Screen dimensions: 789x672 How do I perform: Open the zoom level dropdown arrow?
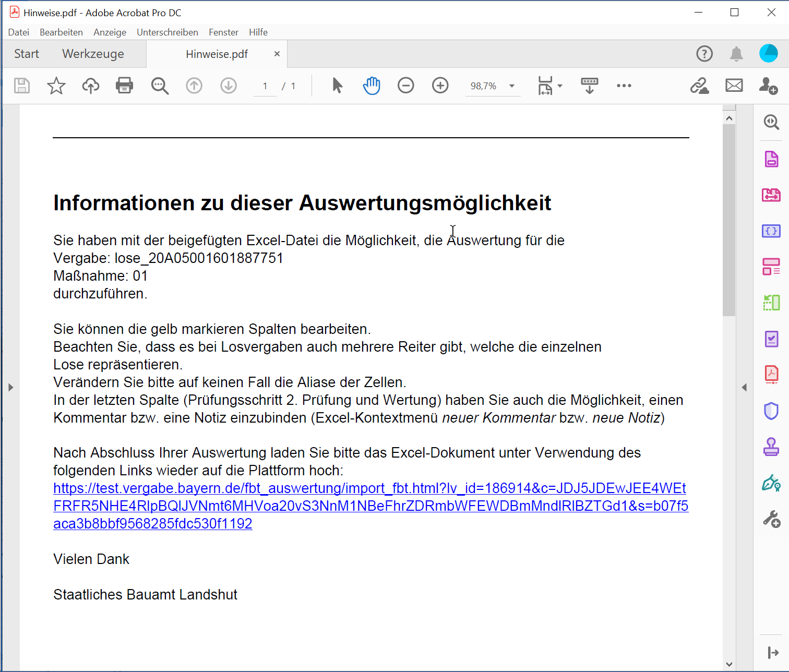(512, 86)
